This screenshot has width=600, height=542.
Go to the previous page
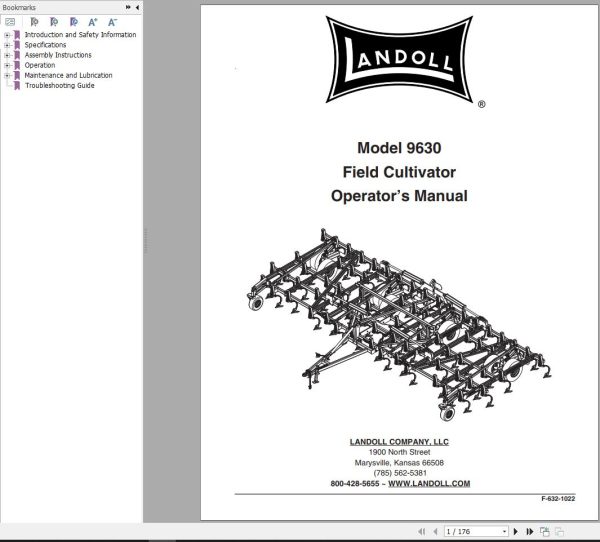coord(435,531)
